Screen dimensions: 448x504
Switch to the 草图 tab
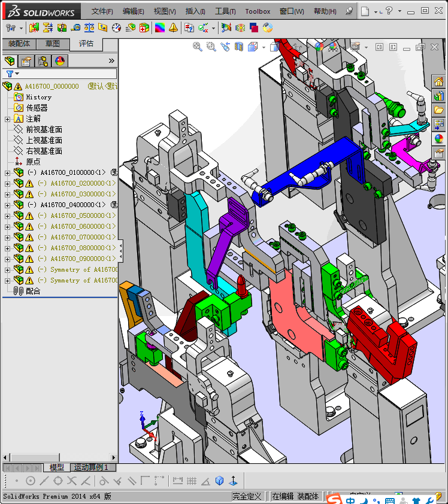pyautogui.click(x=53, y=43)
